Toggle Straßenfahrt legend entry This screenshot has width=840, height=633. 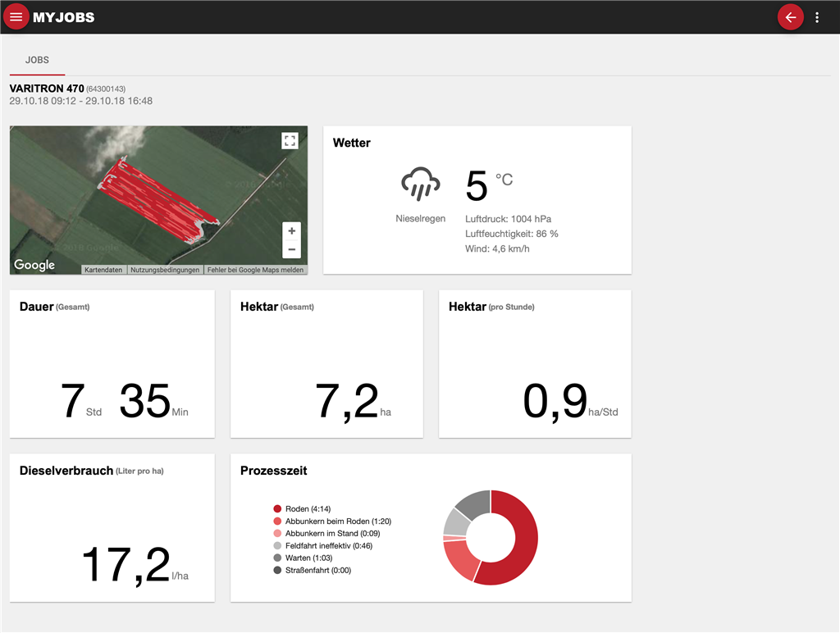[313, 571]
